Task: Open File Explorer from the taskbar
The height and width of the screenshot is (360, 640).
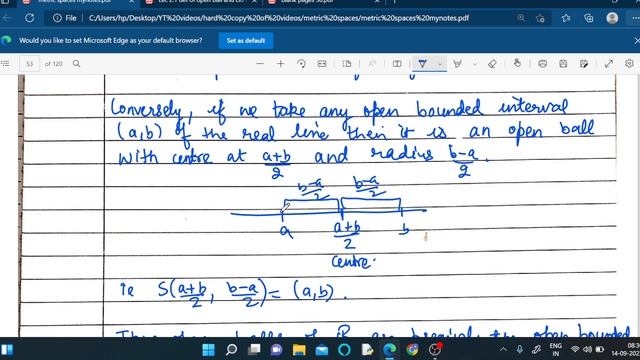Action: [x=299, y=350]
